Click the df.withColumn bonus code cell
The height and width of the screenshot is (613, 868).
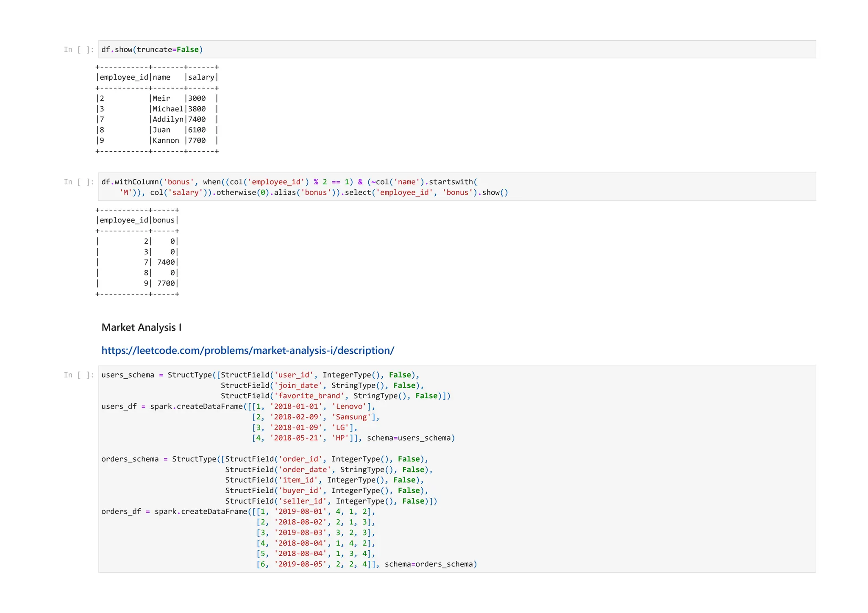click(457, 187)
